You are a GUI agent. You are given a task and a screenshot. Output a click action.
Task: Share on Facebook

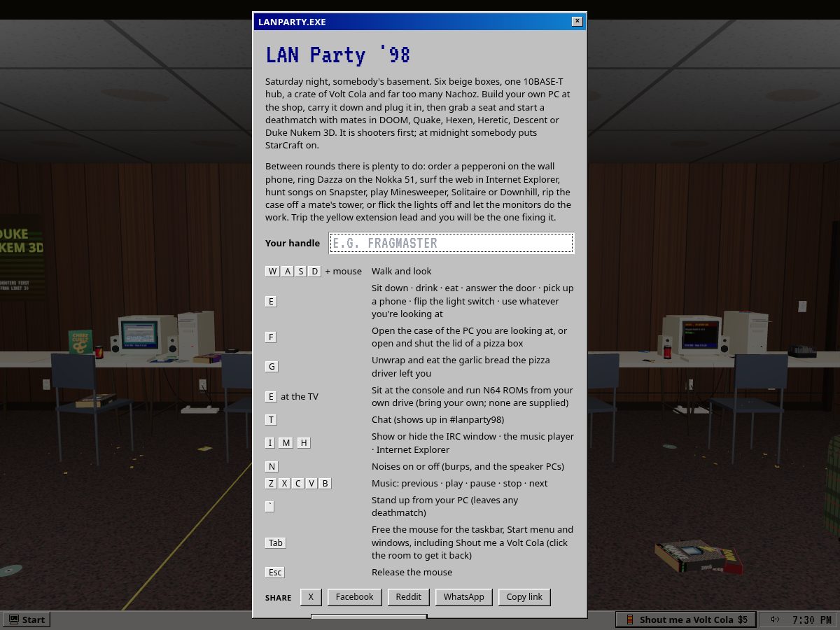[355, 597]
